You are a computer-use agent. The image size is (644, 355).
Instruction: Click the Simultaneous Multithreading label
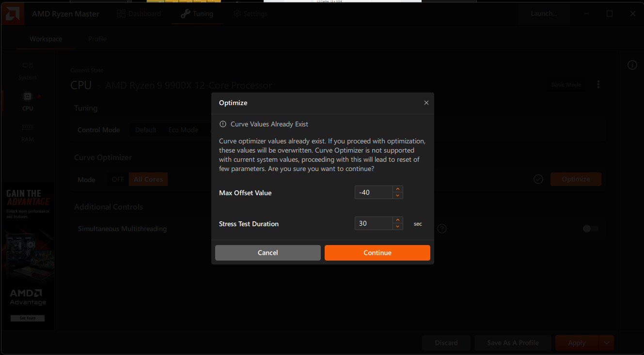[123, 229]
